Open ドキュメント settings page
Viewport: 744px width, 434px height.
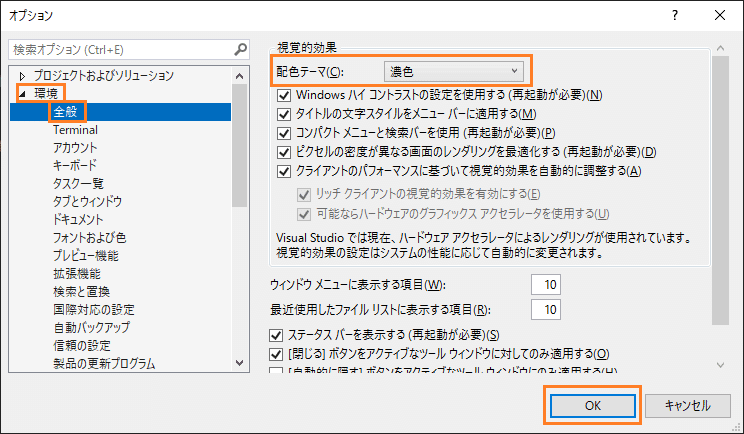[x=78, y=220]
